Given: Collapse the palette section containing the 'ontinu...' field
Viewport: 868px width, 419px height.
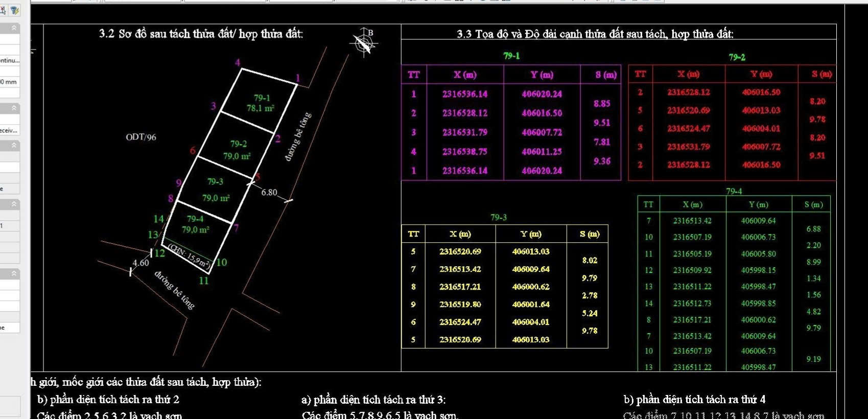Looking at the screenshot, I should (x=14, y=28).
